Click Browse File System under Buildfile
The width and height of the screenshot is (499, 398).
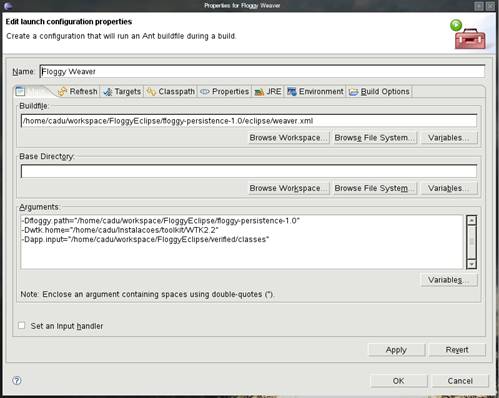[x=375, y=138]
